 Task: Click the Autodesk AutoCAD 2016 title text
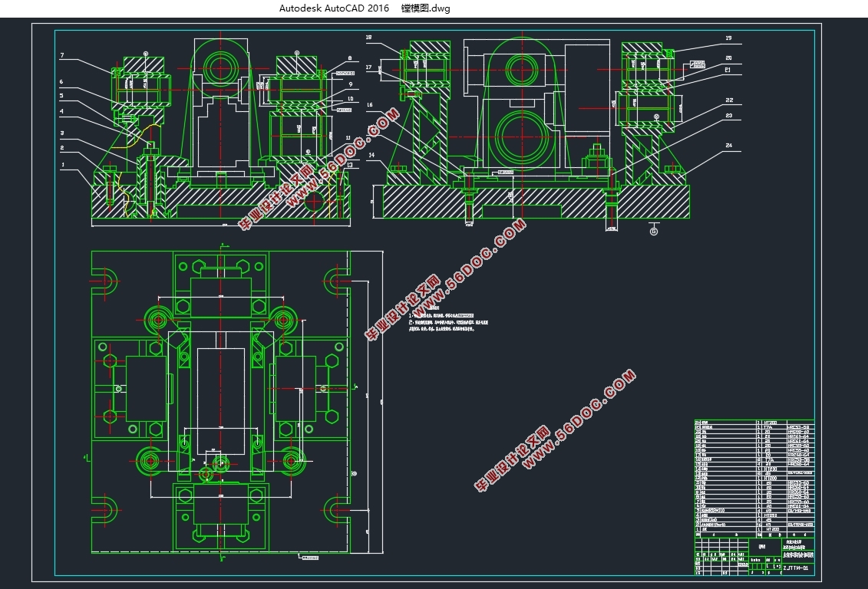(x=334, y=8)
